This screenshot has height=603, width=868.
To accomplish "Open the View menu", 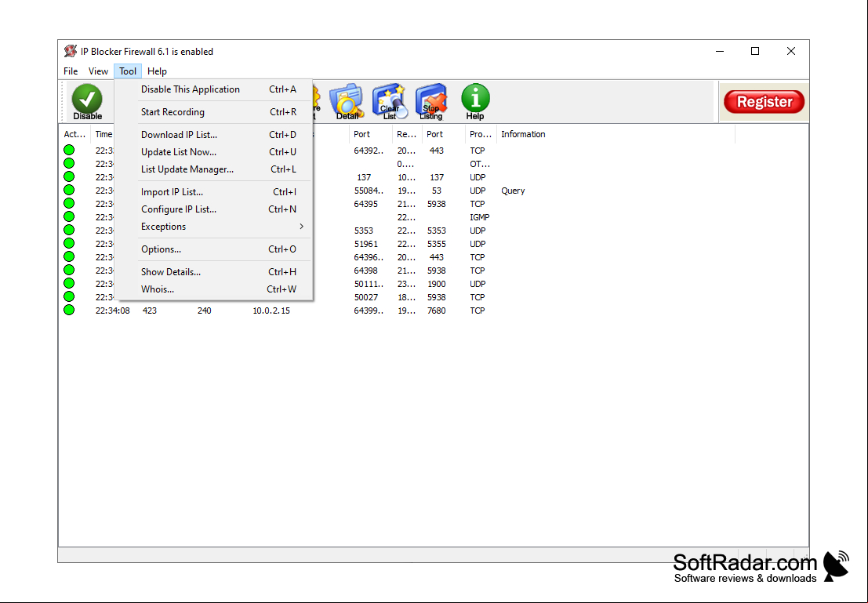I will pyautogui.click(x=98, y=71).
